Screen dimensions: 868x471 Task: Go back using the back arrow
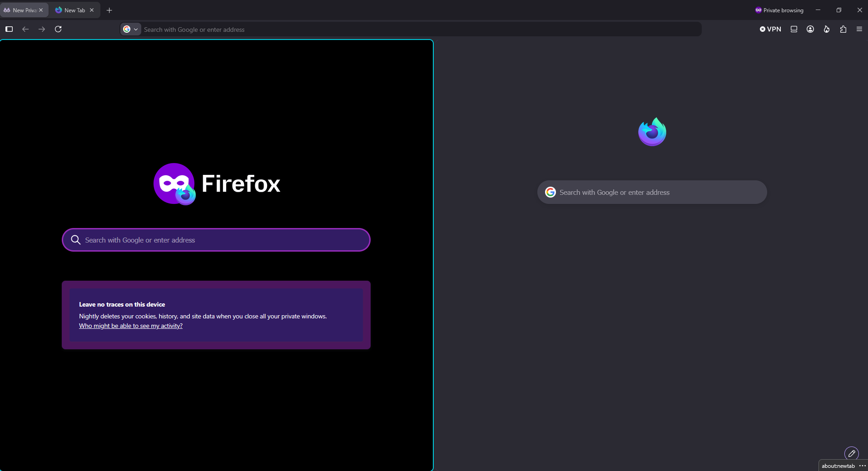click(25, 29)
